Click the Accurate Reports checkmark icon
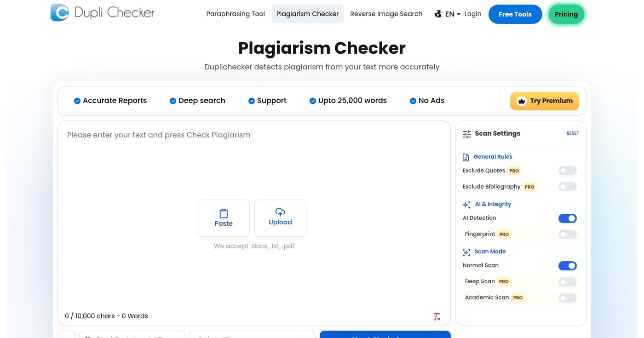The height and width of the screenshot is (338, 644). point(77,101)
